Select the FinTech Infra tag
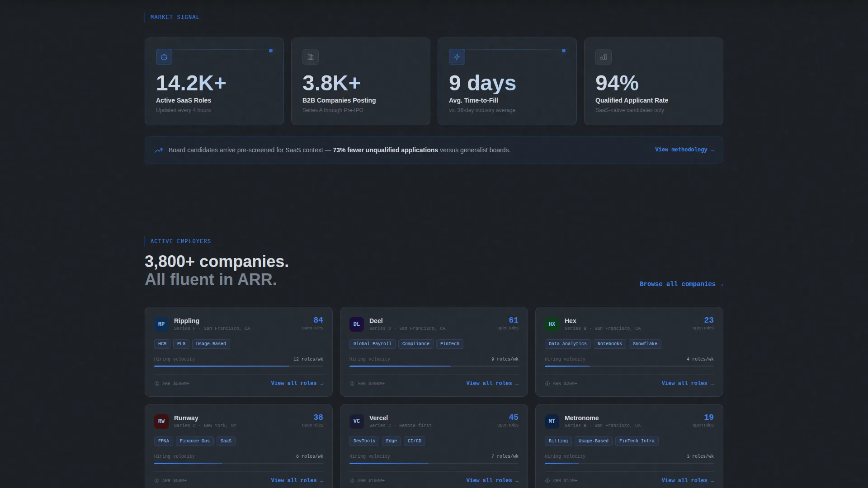 [x=637, y=441]
